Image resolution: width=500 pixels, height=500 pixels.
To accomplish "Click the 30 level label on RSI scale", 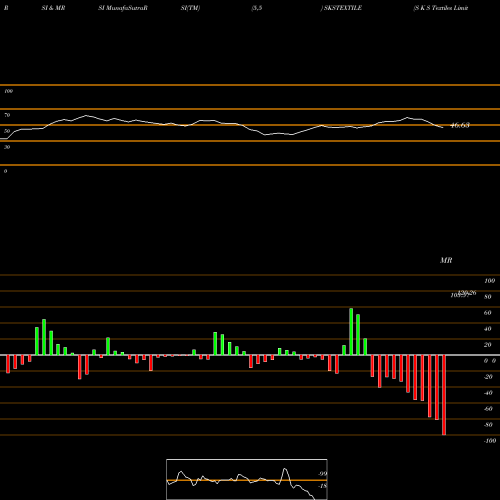I will pos(7,147).
